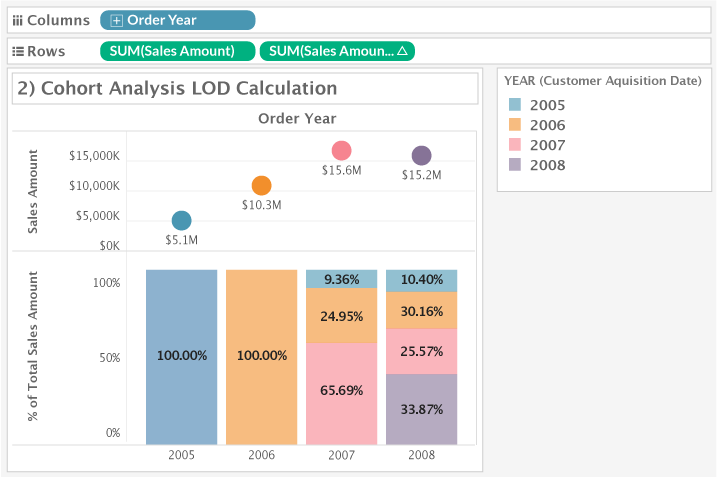
Task: Select the 2005 legend color swatch
Action: point(515,105)
